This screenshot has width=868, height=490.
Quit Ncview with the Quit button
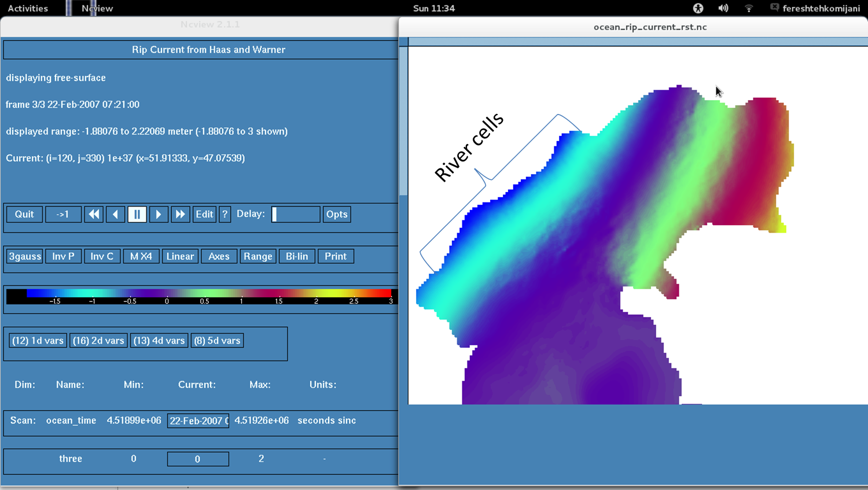(x=24, y=214)
